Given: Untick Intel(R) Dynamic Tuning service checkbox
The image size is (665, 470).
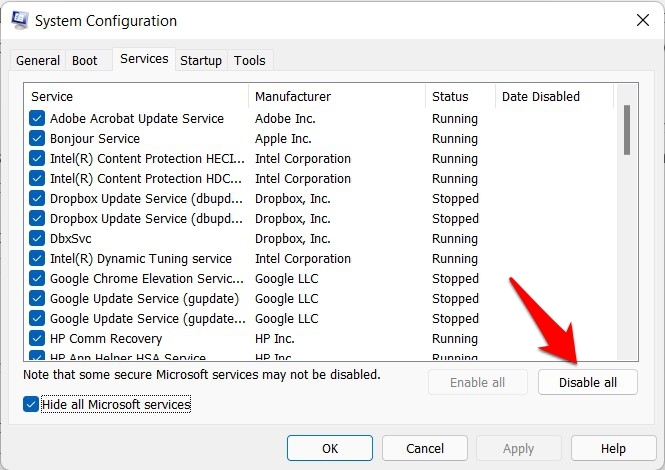Looking at the screenshot, I should (37, 259).
